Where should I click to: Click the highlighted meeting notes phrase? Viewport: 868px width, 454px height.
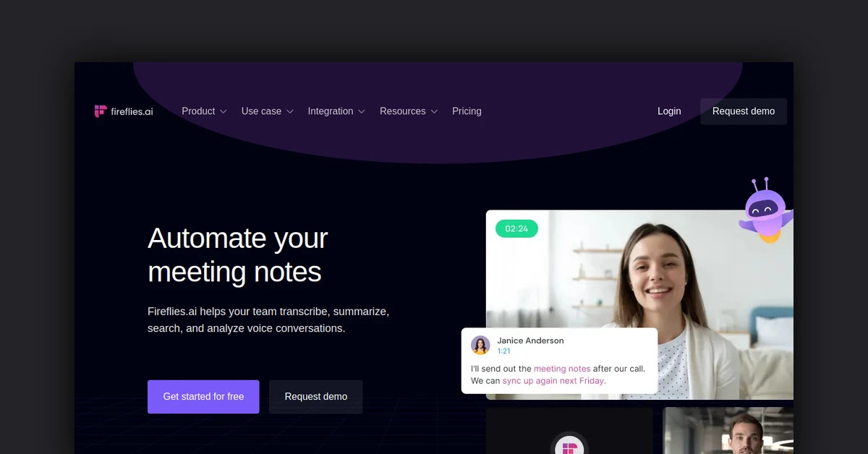(562, 369)
